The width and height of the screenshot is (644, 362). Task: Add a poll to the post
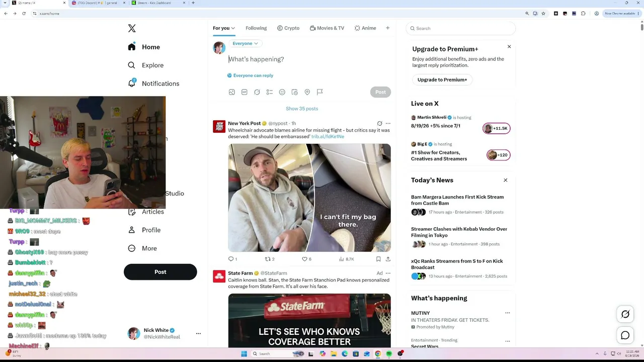pos(270,92)
